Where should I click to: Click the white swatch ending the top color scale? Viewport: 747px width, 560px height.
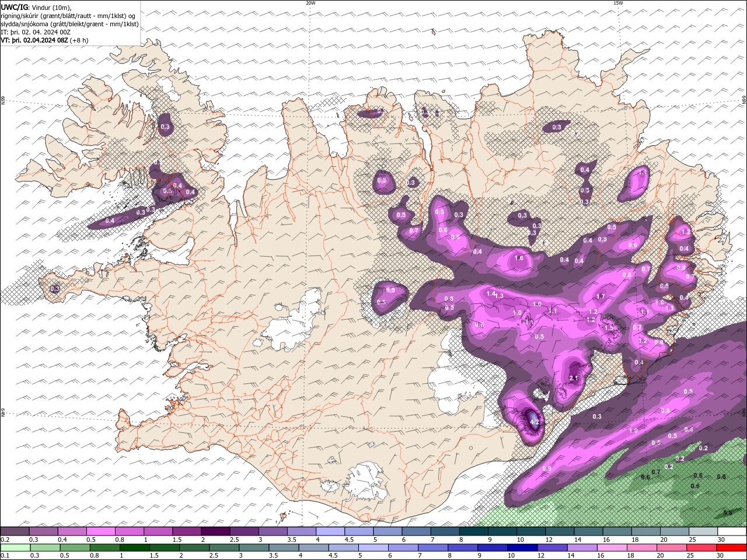click(731, 531)
